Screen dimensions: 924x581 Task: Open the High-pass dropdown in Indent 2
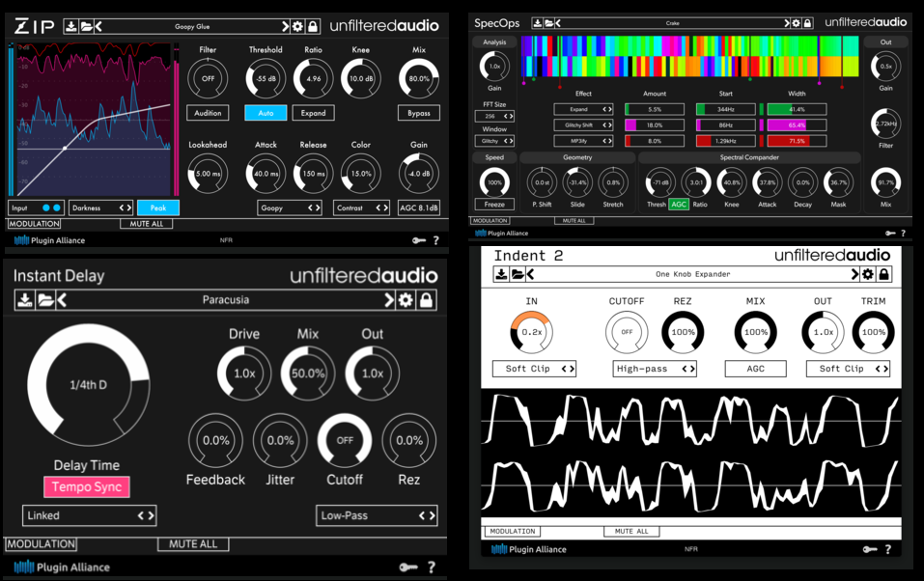[x=655, y=369]
